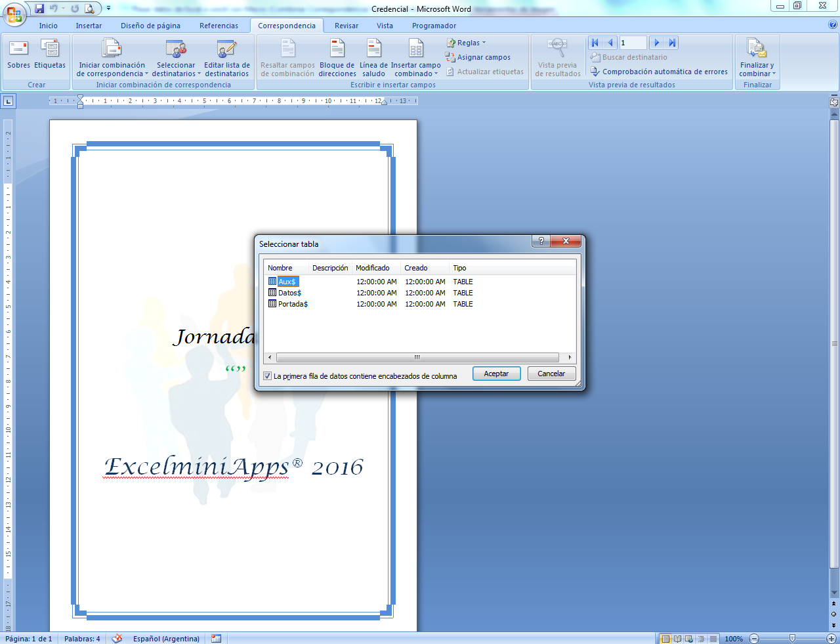840x644 pixels.
Task: Click Comprobación automática de errores
Action: click(x=660, y=72)
